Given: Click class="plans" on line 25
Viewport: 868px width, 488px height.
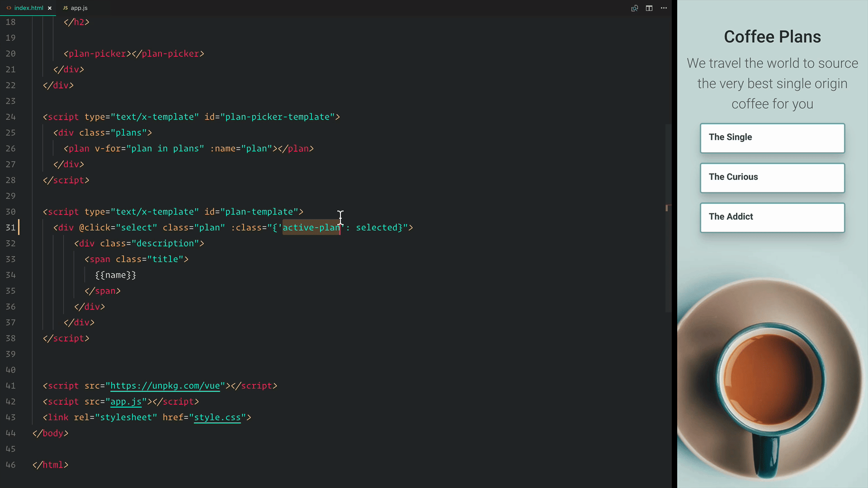Looking at the screenshot, I should (x=113, y=133).
